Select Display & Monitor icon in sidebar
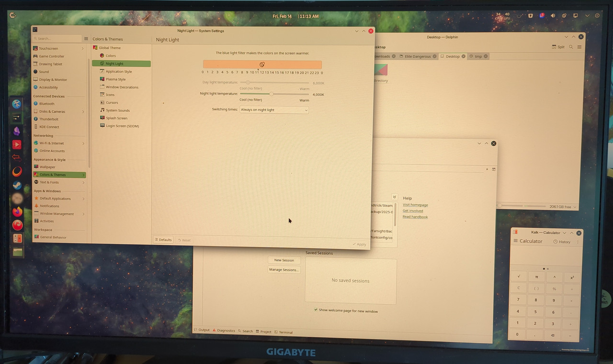613x364 pixels. (x=35, y=79)
